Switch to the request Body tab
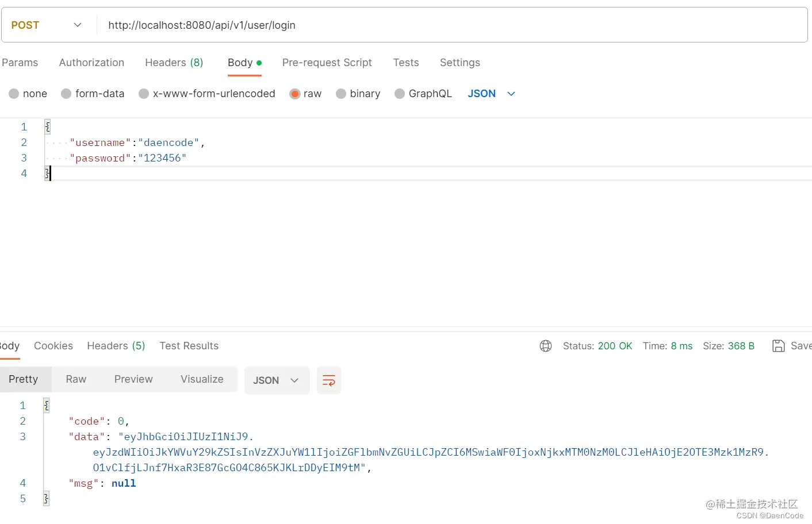 tap(244, 63)
